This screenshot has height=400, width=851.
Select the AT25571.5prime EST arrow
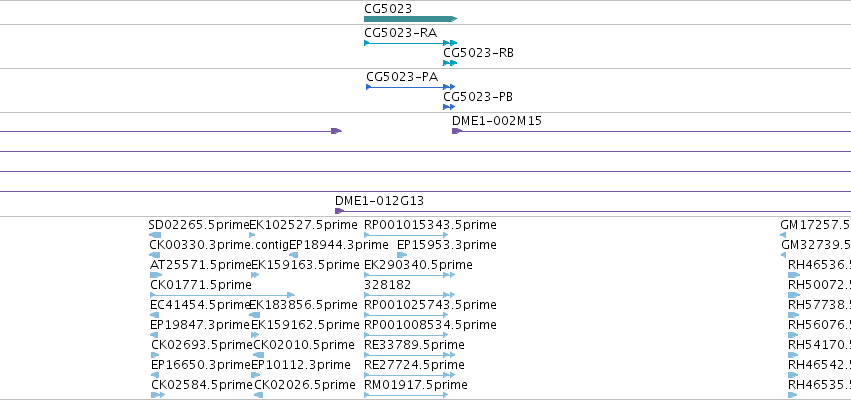156,275
